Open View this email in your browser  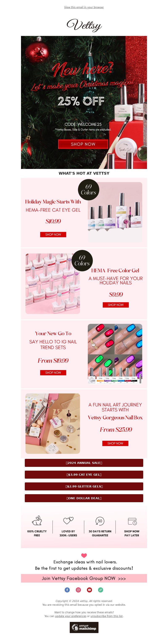click(x=84, y=7)
